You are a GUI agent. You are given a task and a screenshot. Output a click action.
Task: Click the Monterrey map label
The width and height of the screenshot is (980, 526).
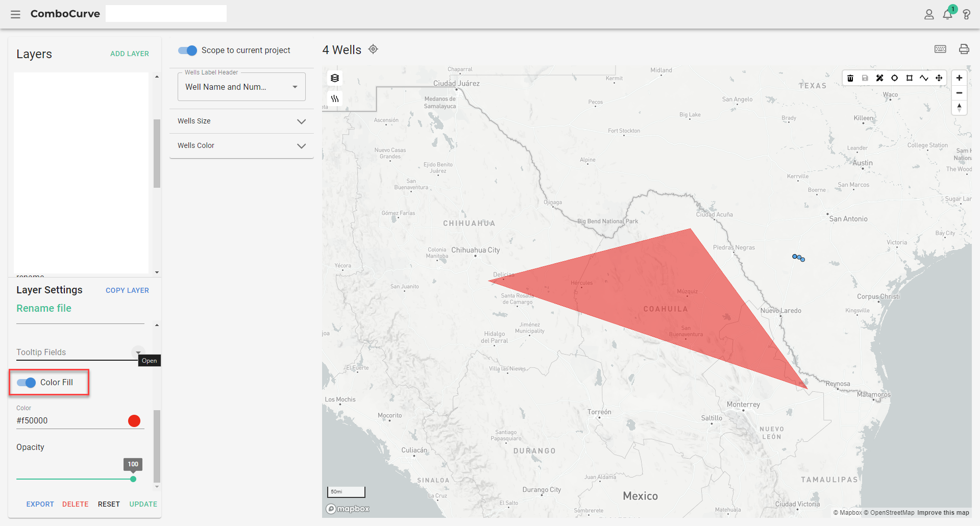(x=743, y=405)
